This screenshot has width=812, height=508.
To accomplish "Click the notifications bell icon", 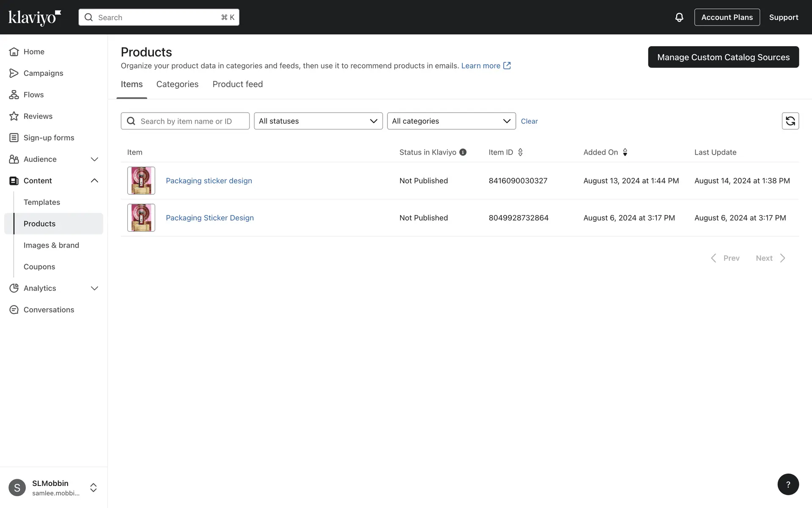I will point(679,17).
